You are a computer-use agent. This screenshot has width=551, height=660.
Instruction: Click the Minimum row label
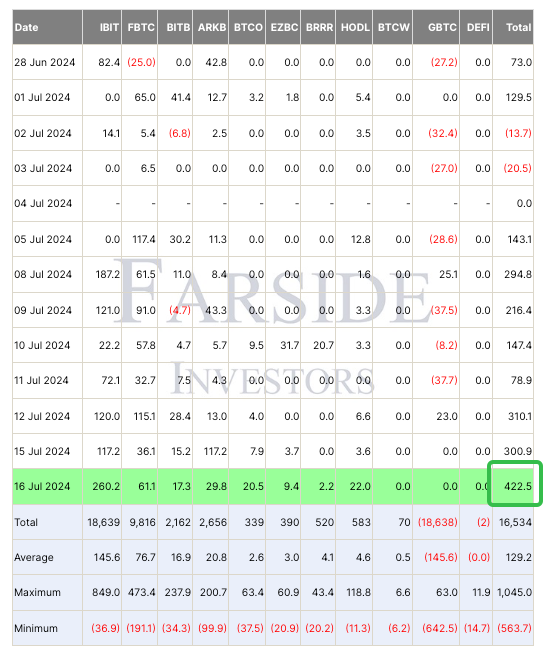click(x=36, y=628)
